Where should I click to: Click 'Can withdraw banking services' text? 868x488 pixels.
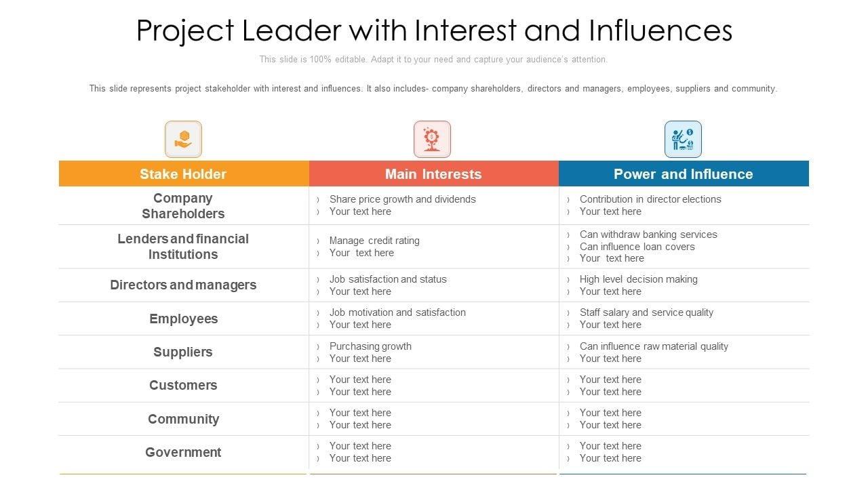[x=648, y=235]
